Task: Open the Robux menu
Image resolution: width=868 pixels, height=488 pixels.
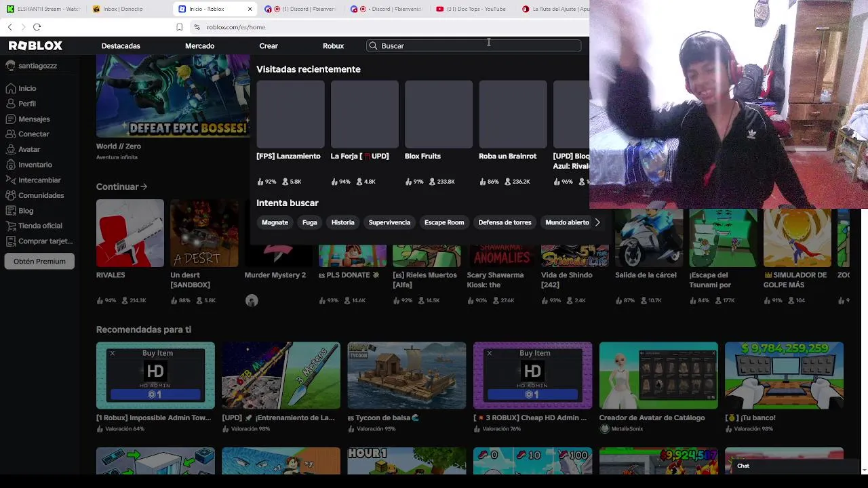Action: tap(333, 45)
